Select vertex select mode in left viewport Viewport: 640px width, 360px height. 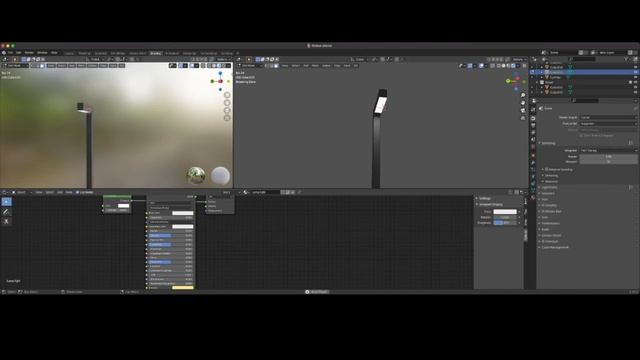click(x=33, y=65)
